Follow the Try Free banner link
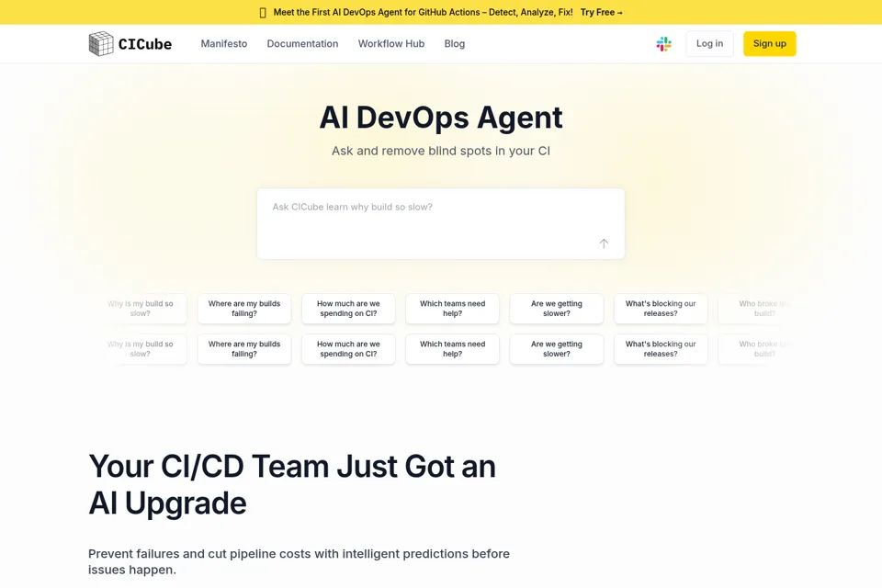 tap(601, 12)
